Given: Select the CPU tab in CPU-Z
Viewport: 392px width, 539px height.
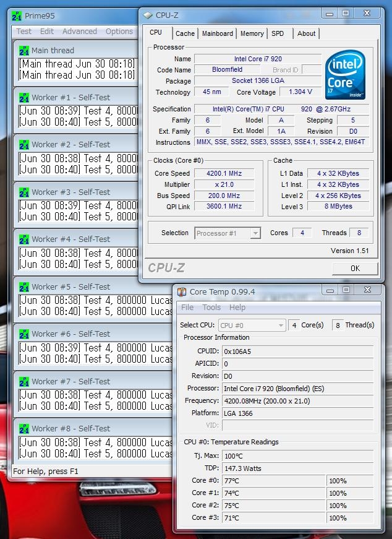Looking at the screenshot, I should (157, 32).
